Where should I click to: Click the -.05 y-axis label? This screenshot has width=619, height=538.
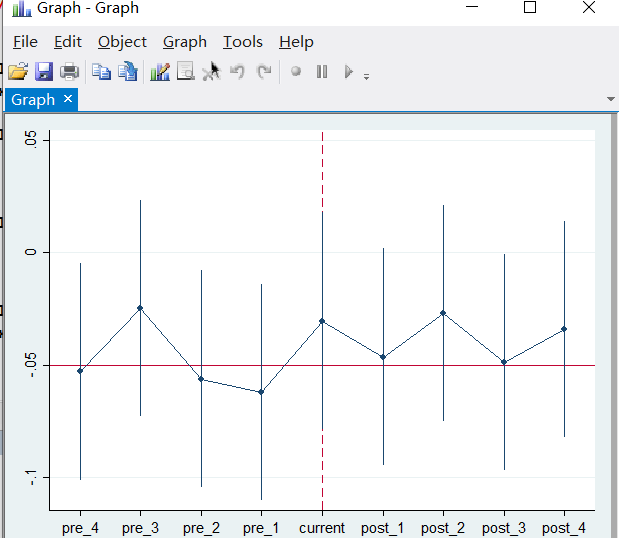(x=31, y=365)
